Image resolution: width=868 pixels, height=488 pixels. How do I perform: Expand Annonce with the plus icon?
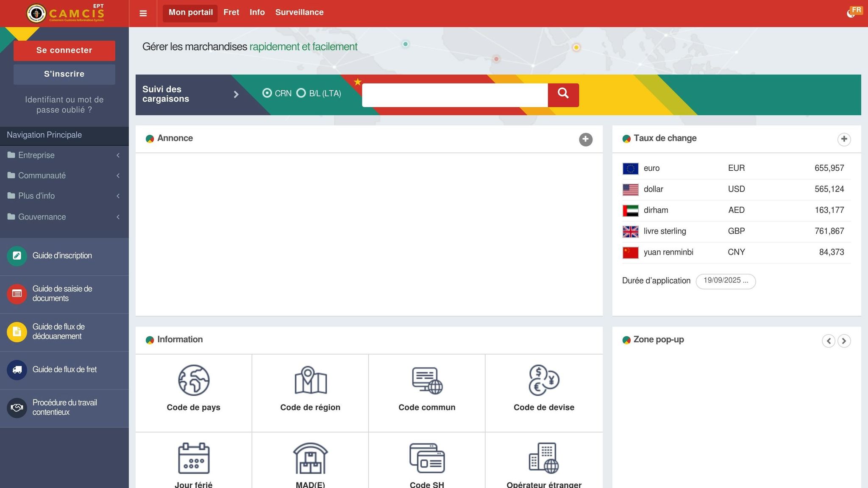pyautogui.click(x=585, y=139)
